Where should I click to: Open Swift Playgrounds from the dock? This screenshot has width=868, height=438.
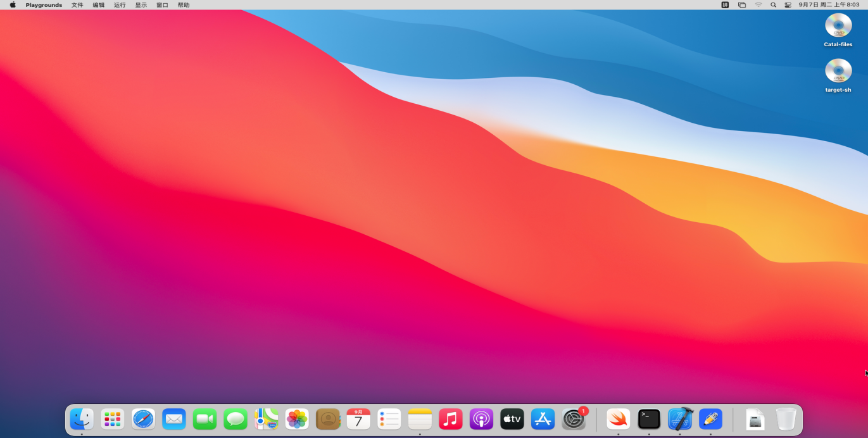618,419
